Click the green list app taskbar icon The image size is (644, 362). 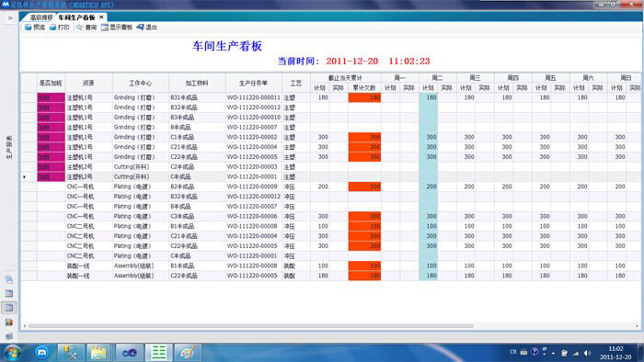click(x=159, y=353)
